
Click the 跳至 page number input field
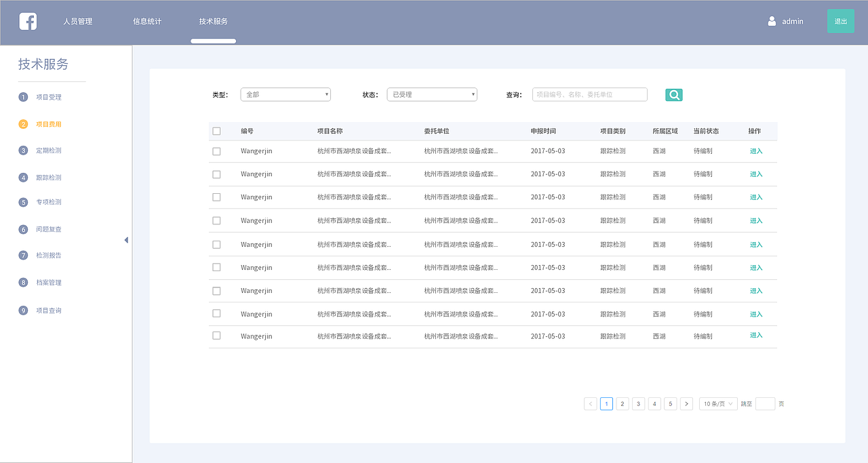765,403
